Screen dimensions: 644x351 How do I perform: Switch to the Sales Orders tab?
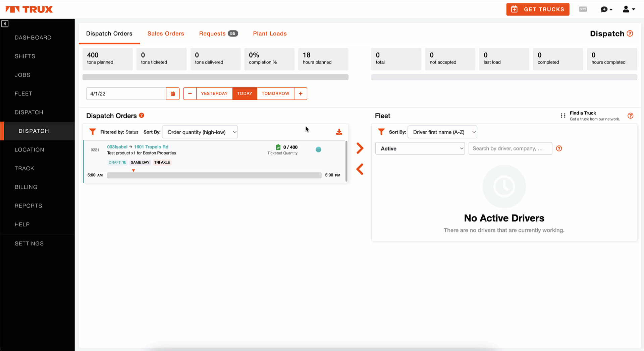166,34
